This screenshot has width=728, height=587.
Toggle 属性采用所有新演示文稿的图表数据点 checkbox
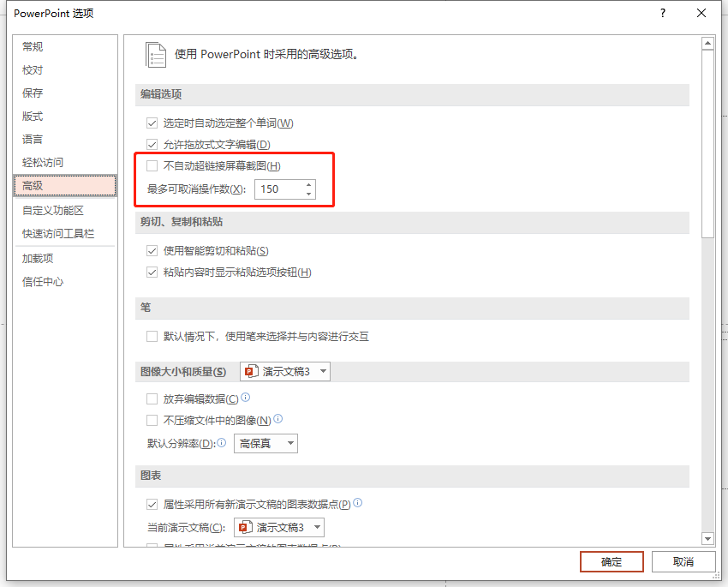(x=152, y=505)
